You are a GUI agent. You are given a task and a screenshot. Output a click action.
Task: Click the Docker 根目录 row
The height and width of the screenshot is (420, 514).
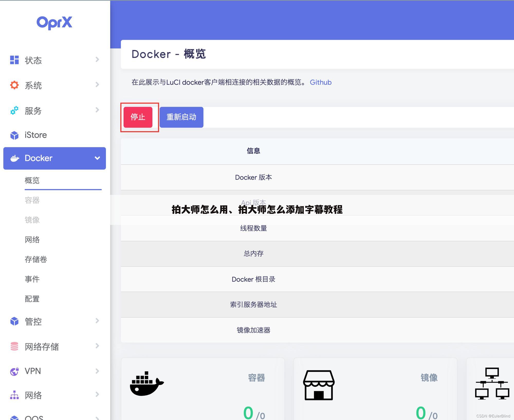tap(317, 279)
